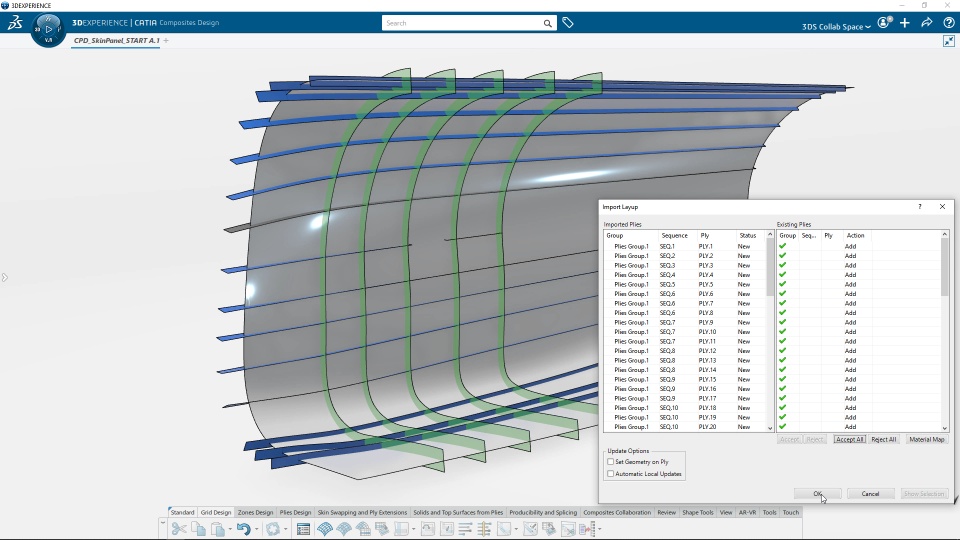Screen dimensions: 960x540
Task: Open Skin Swapping and Ply Extensions tab
Action: (x=362, y=512)
